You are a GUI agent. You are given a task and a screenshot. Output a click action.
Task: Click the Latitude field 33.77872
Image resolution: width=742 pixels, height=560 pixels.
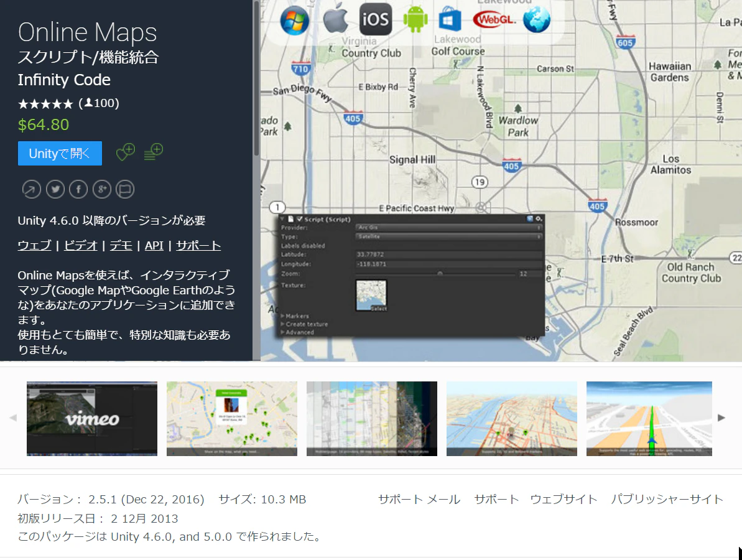pyautogui.click(x=448, y=254)
